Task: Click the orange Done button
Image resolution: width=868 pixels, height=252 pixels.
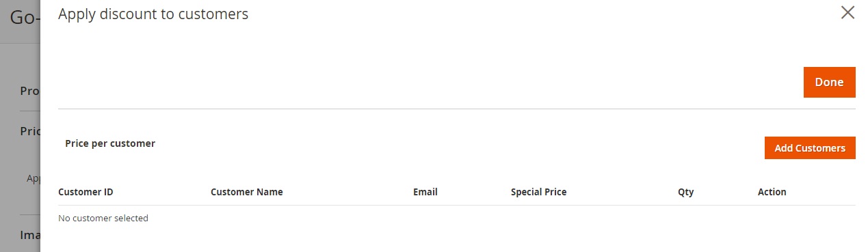Action: (829, 82)
